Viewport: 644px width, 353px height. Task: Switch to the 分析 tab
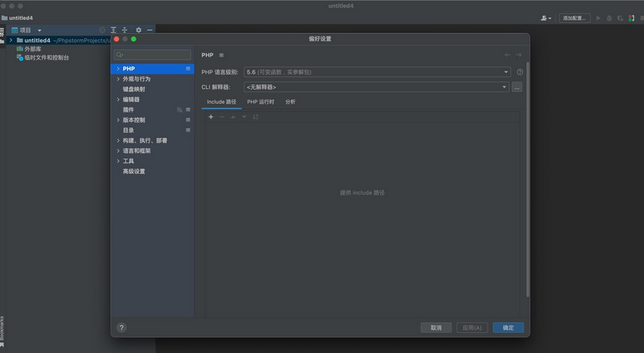tap(290, 102)
